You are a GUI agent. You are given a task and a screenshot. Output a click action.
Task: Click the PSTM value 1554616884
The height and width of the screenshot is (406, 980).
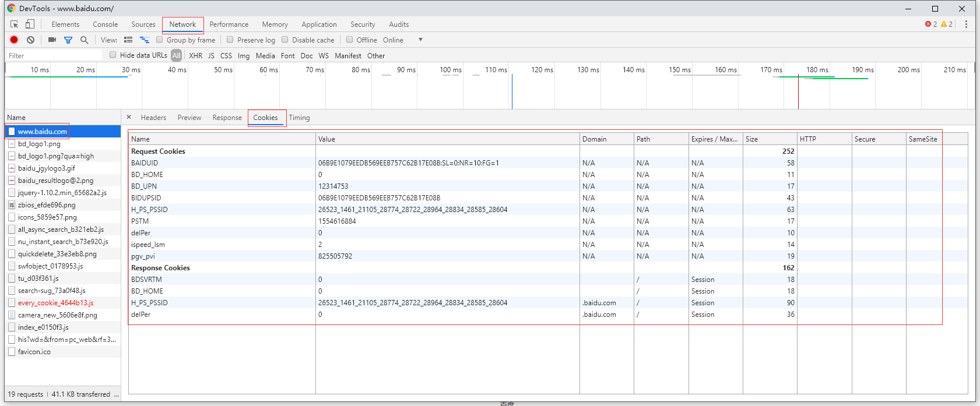[337, 221]
